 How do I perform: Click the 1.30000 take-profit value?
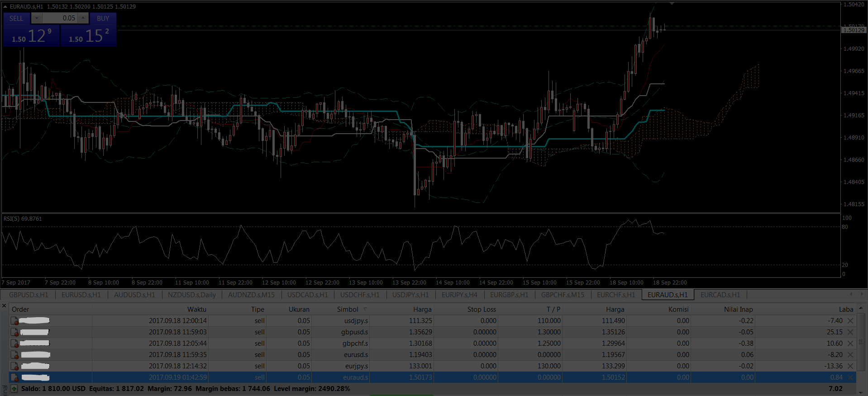tap(548, 332)
